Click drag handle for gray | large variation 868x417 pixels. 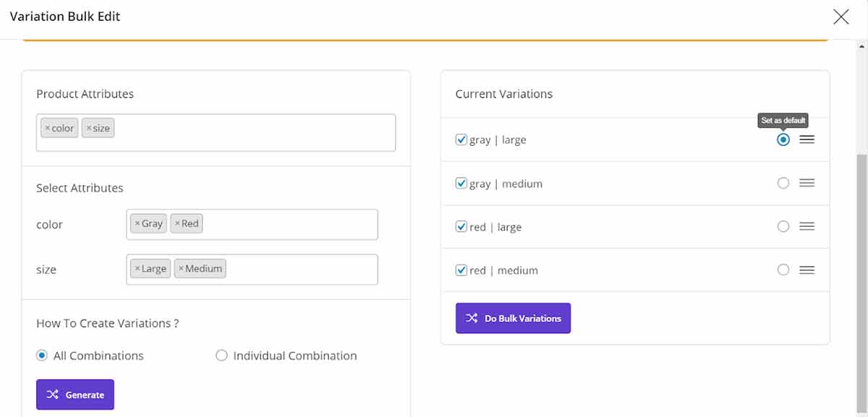(807, 139)
